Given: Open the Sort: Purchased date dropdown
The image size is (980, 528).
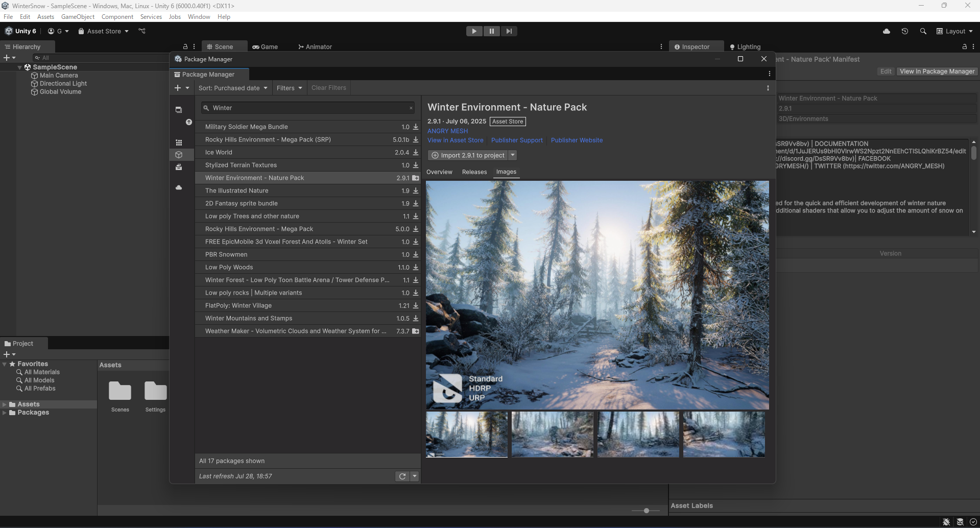Looking at the screenshot, I should pyautogui.click(x=233, y=88).
